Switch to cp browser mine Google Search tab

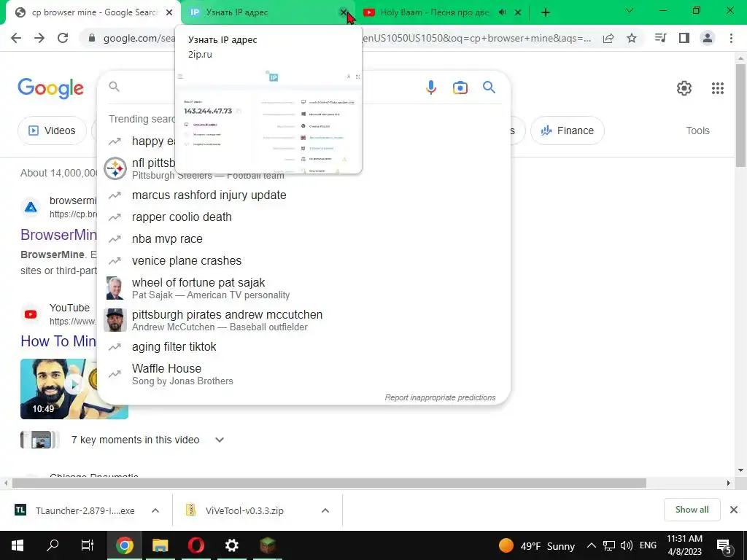[93, 12]
